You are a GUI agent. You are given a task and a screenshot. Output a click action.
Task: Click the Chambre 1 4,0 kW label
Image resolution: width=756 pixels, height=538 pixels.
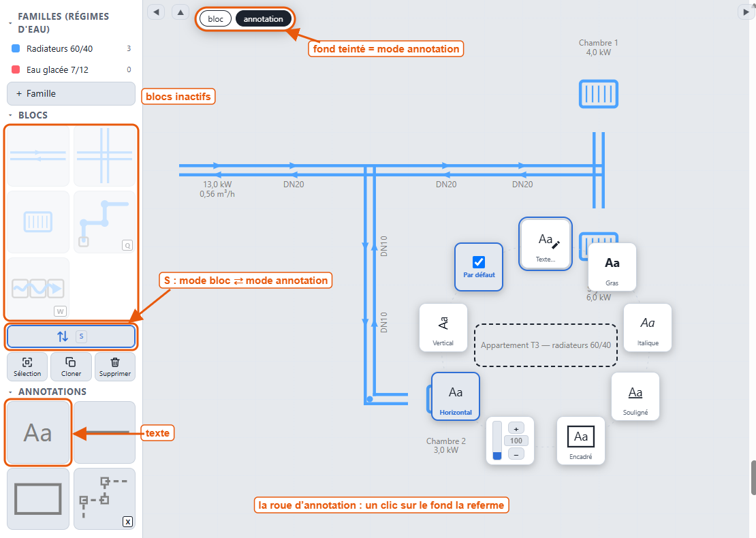tap(599, 47)
